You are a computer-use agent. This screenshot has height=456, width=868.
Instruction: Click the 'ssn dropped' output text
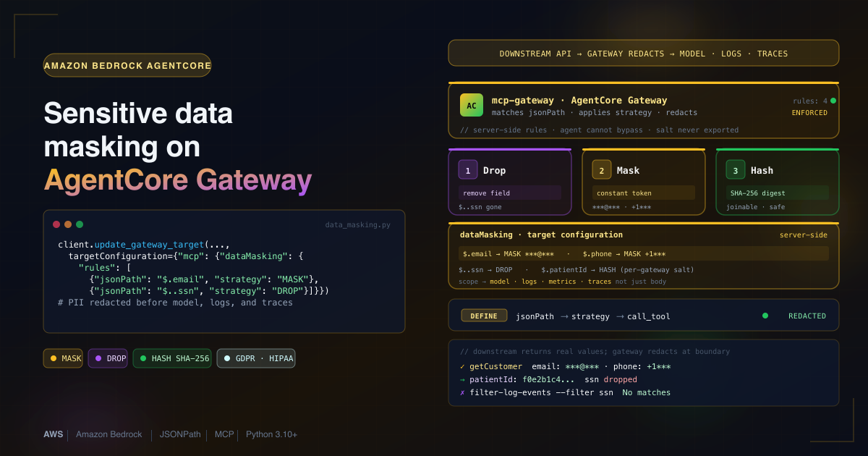click(x=610, y=379)
